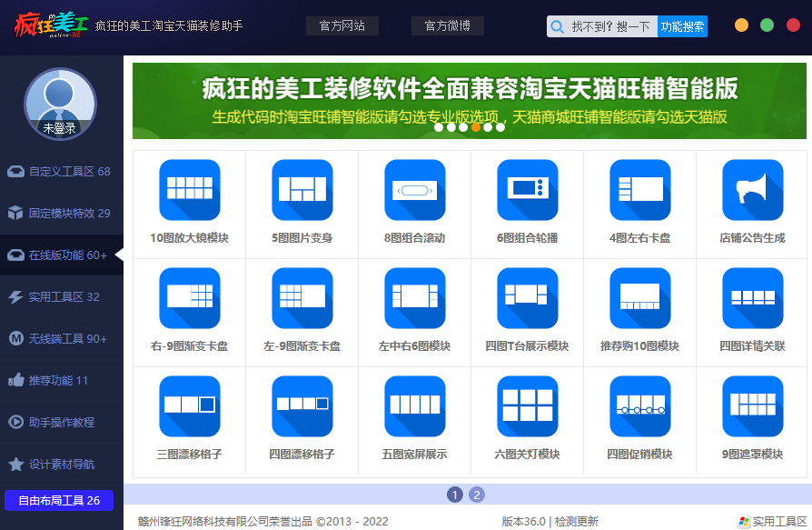Go to page 2 of modules
Image resolution: width=812 pixels, height=530 pixels.
[x=477, y=495]
